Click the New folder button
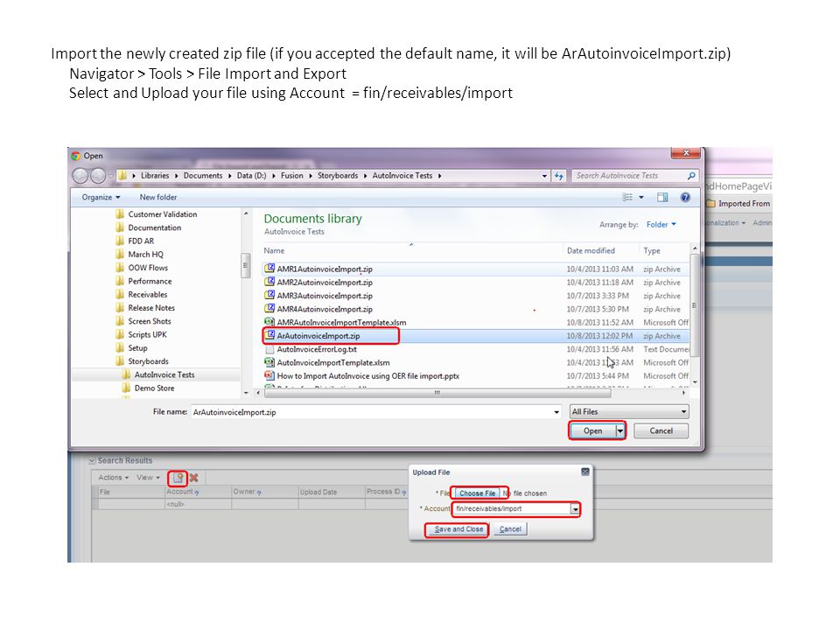Image resolution: width=840 pixels, height=630 pixels. coord(158,197)
